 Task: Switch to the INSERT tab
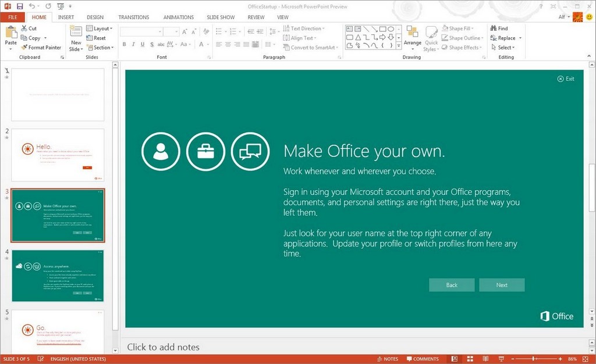[66, 17]
